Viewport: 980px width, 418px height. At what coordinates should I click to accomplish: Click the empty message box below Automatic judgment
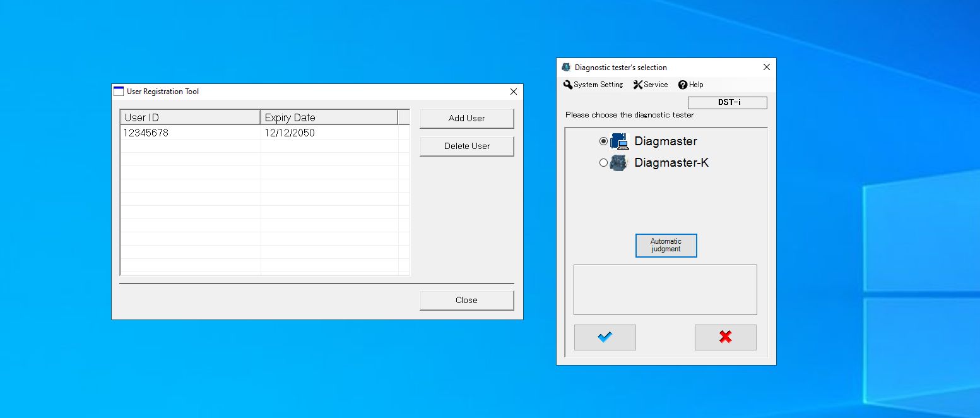pyautogui.click(x=665, y=290)
